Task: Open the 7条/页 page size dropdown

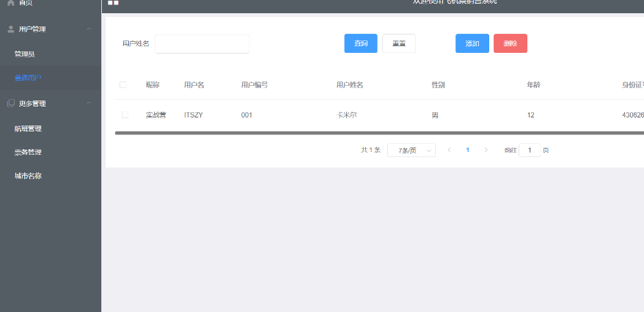Action: point(411,150)
